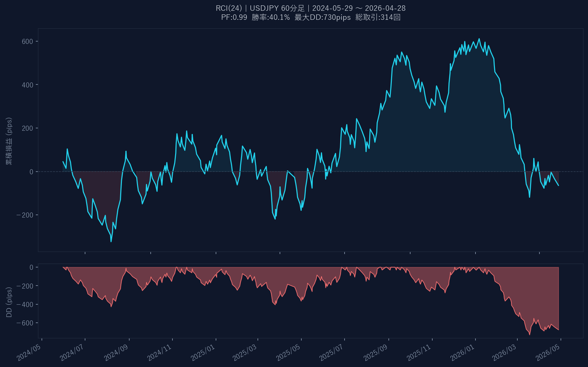Select the 2025/07 date label
The image size is (588, 367).
[x=332, y=352]
